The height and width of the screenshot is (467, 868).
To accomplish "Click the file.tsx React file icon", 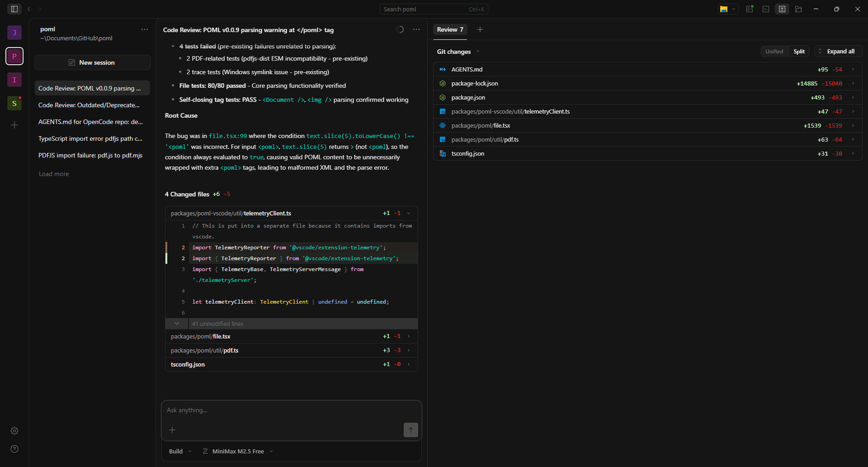I will pos(443,125).
